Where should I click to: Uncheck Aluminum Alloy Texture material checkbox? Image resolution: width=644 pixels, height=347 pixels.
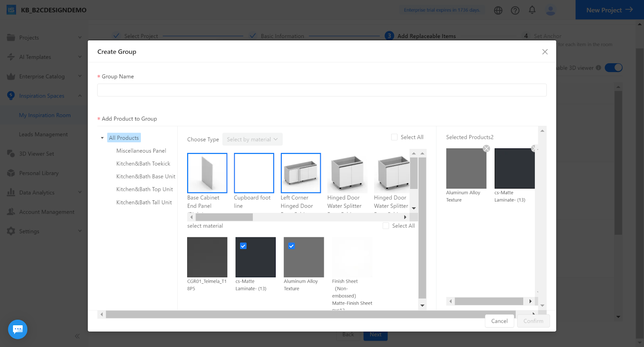(291, 246)
